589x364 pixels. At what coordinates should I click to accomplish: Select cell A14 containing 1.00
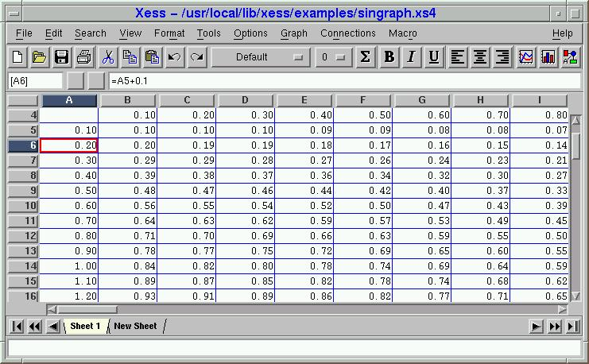coord(68,266)
